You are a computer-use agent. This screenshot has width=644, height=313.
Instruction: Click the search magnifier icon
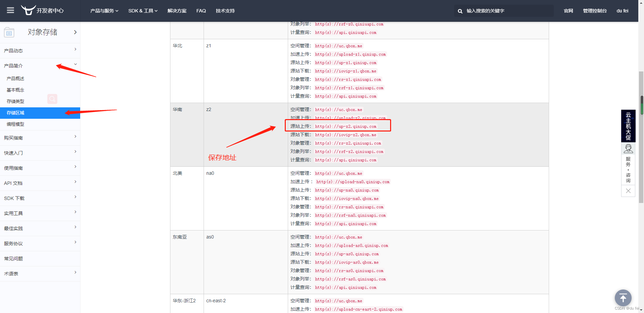[x=460, y=11]
